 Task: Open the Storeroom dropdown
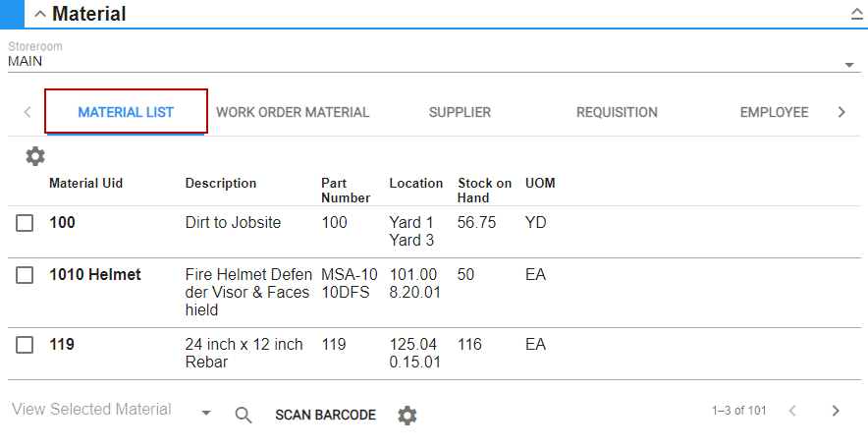tap(848, 65)
